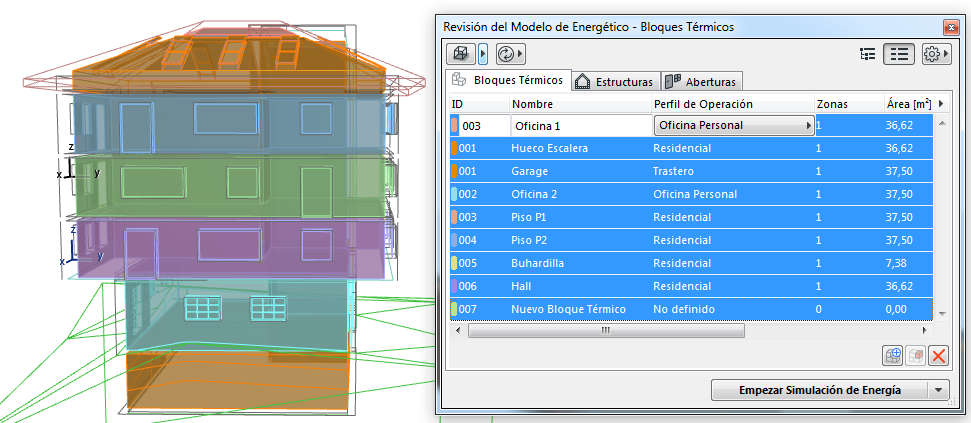Open the Aberturas tab

(703, 82)
